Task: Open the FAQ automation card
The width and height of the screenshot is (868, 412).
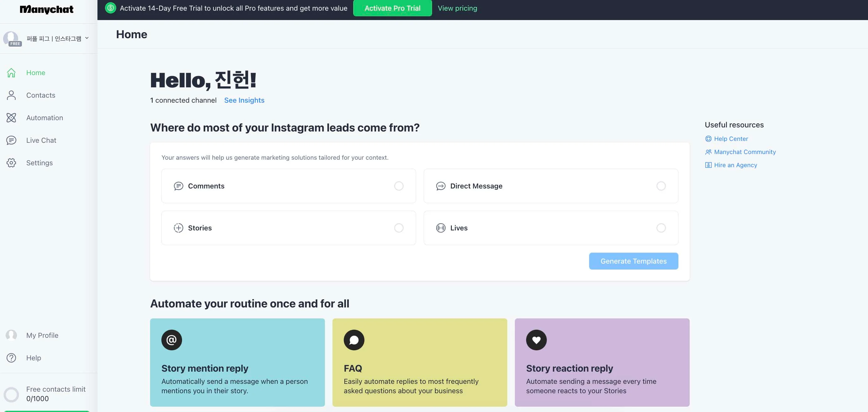Action: coord(420,363)
